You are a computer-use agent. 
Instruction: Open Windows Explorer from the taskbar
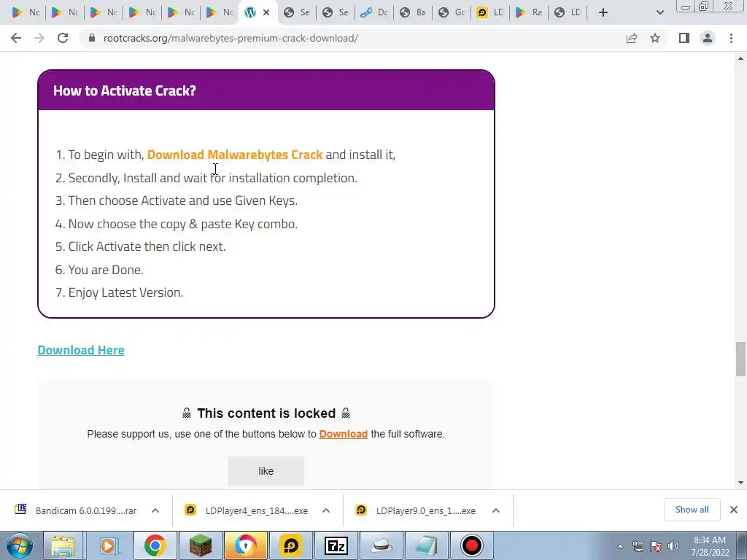[63, 545]
